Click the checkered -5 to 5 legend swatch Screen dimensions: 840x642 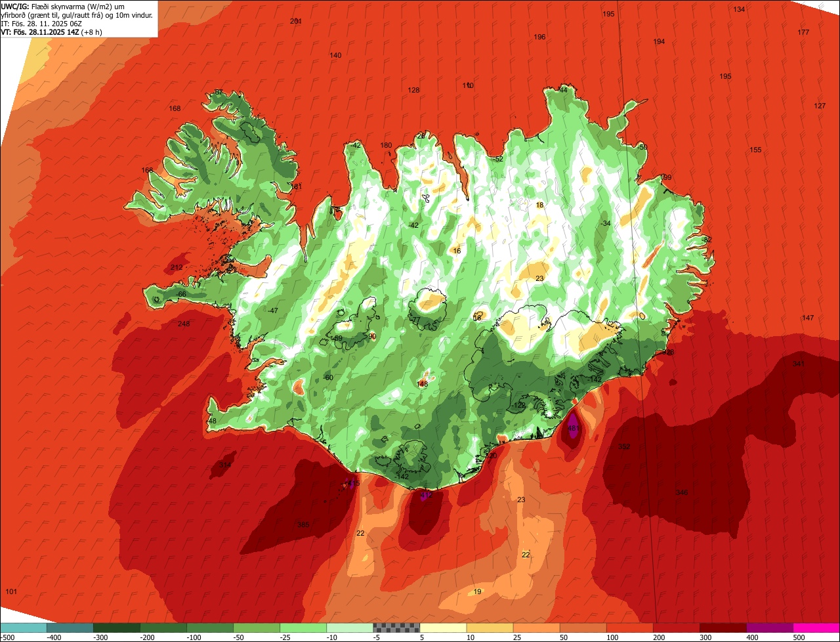click(x=396, y=628)
